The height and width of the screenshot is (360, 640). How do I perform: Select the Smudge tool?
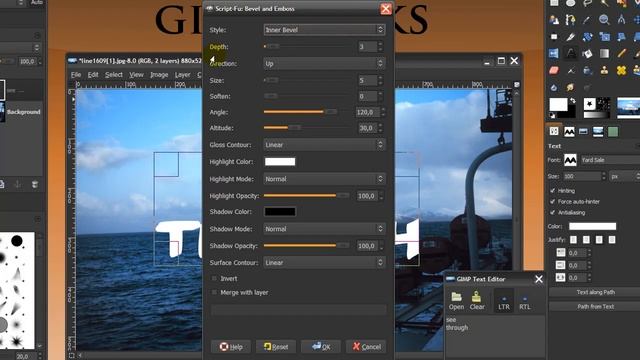(x=571, y=87)
